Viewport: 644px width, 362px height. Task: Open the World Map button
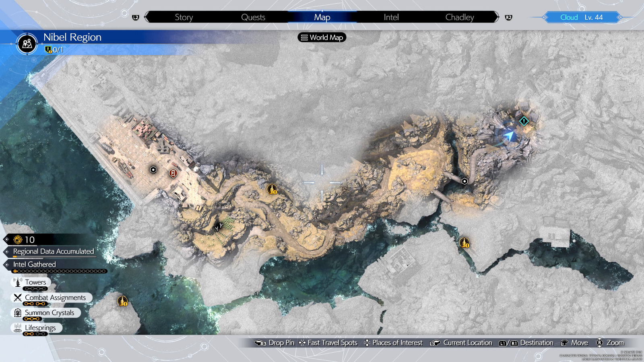(x=322, y=37)
